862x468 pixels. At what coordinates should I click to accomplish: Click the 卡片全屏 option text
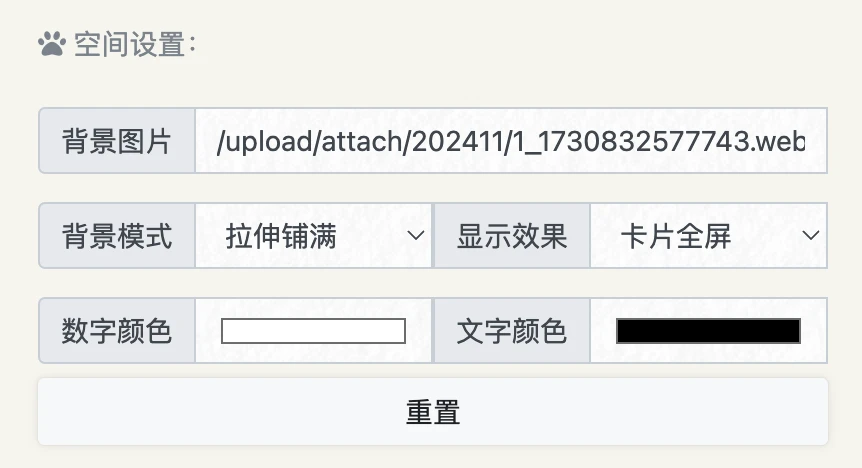tap(676, 236)
